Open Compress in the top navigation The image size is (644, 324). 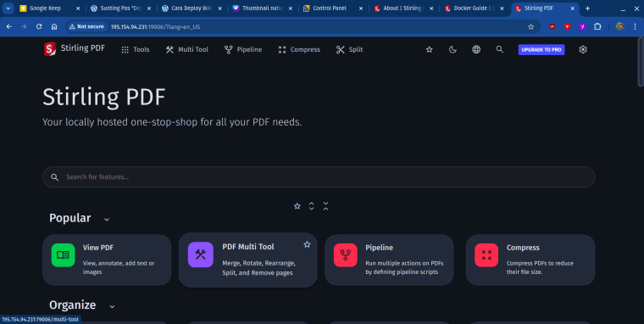[299, 49]
